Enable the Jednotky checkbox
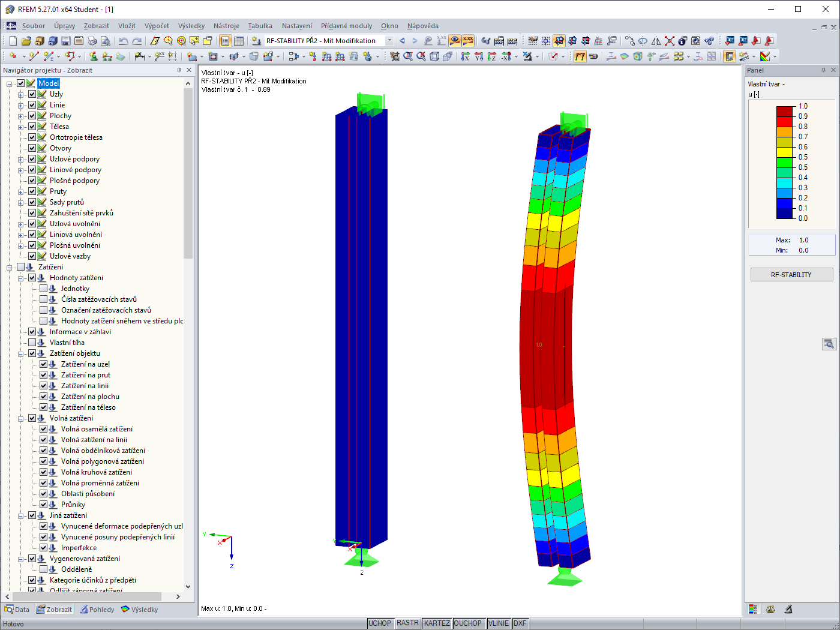The height and width of the screenshot is (630, 840). (44, 289)
